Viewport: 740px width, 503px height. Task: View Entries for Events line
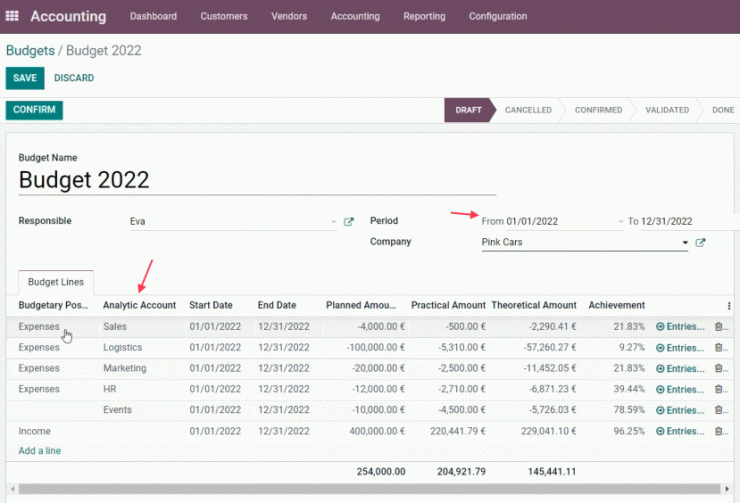click(x=680, y=410)
